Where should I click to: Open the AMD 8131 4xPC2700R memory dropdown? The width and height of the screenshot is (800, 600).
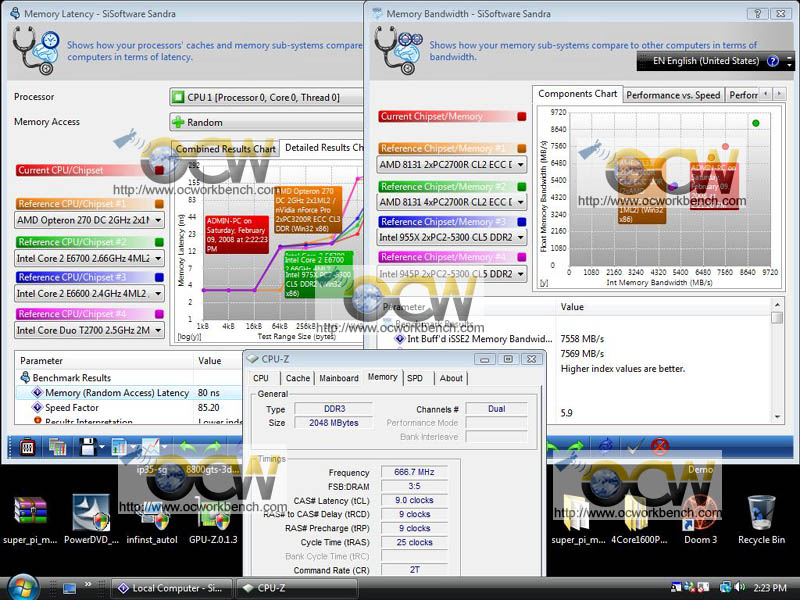pos(453,202)
